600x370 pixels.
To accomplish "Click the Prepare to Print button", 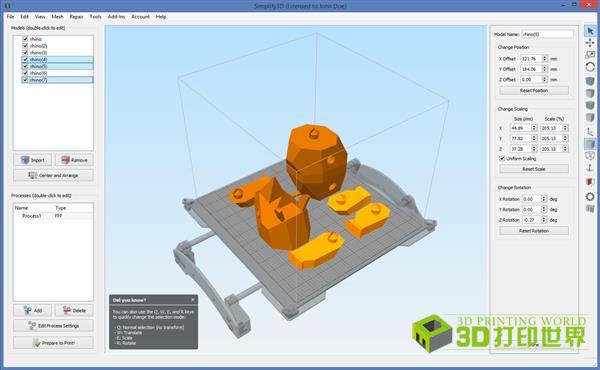I will point(53,343).
